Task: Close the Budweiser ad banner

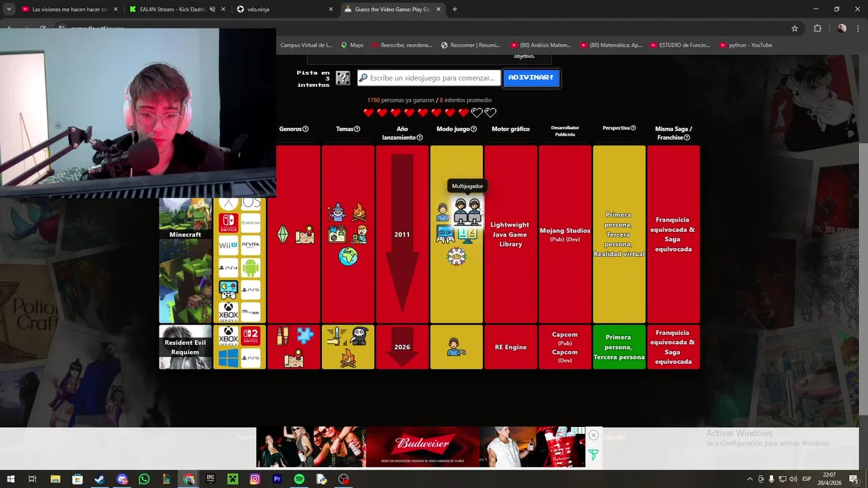Action: tap(593, 435)
